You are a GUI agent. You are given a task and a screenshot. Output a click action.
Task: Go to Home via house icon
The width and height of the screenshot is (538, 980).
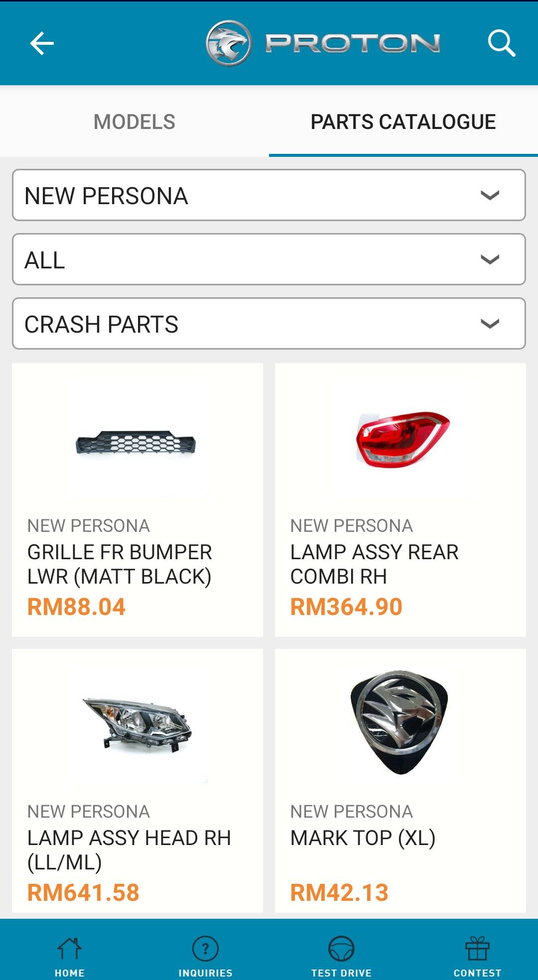pyautogui.click(x=69, y=949)
